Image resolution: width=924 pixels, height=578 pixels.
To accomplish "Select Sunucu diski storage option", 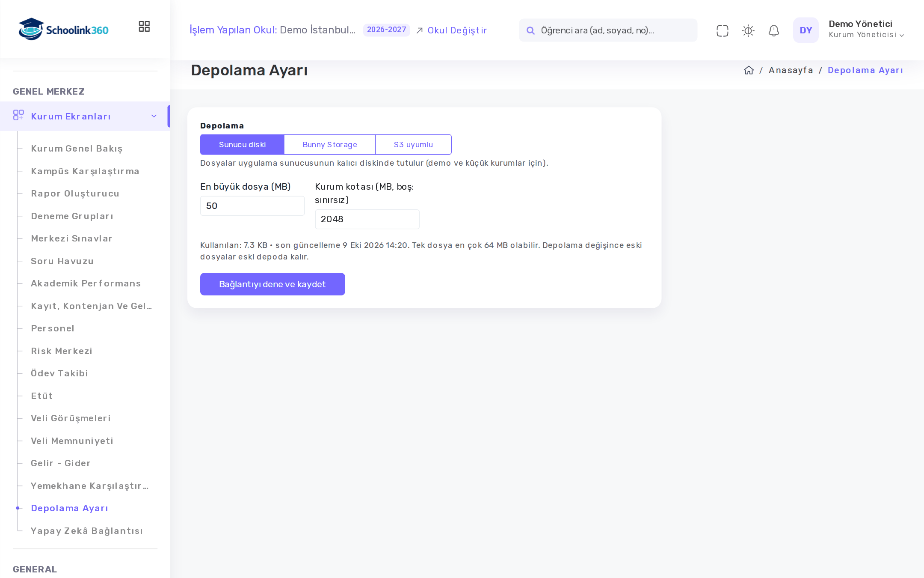I will (x=242, y=144).
